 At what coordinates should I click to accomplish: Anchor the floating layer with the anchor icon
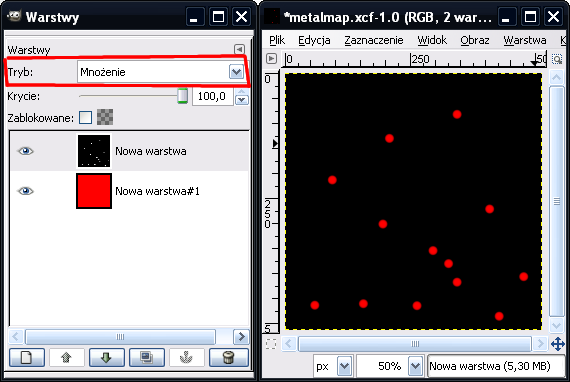coord(186,357)
